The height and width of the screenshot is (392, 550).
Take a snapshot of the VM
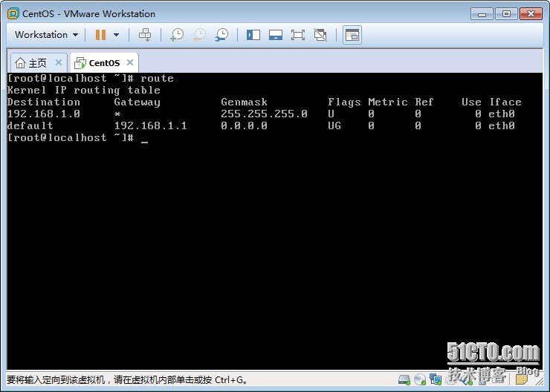tap(177, 35)
